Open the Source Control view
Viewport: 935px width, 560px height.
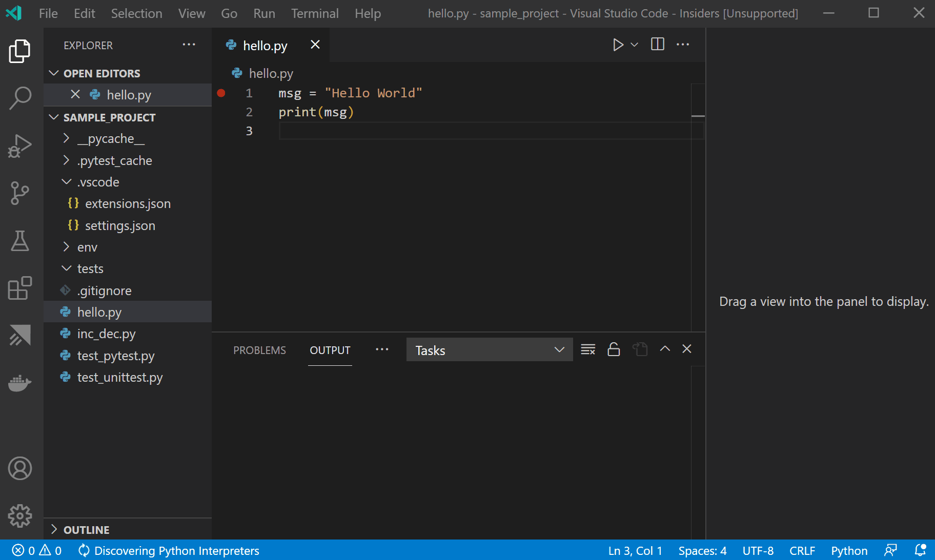pyautogui.click(x=20, y=193)
